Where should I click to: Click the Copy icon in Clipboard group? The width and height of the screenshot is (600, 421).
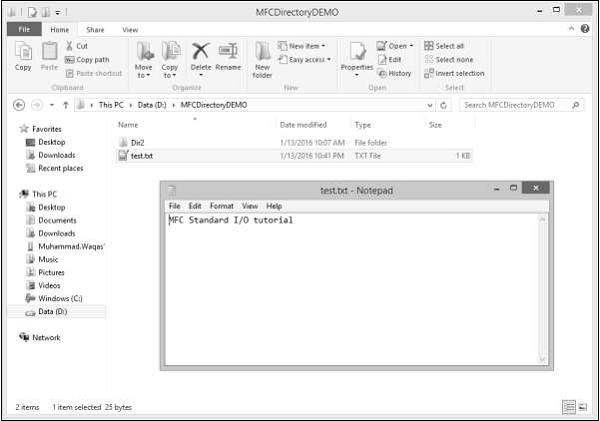[x=23, y=54]
